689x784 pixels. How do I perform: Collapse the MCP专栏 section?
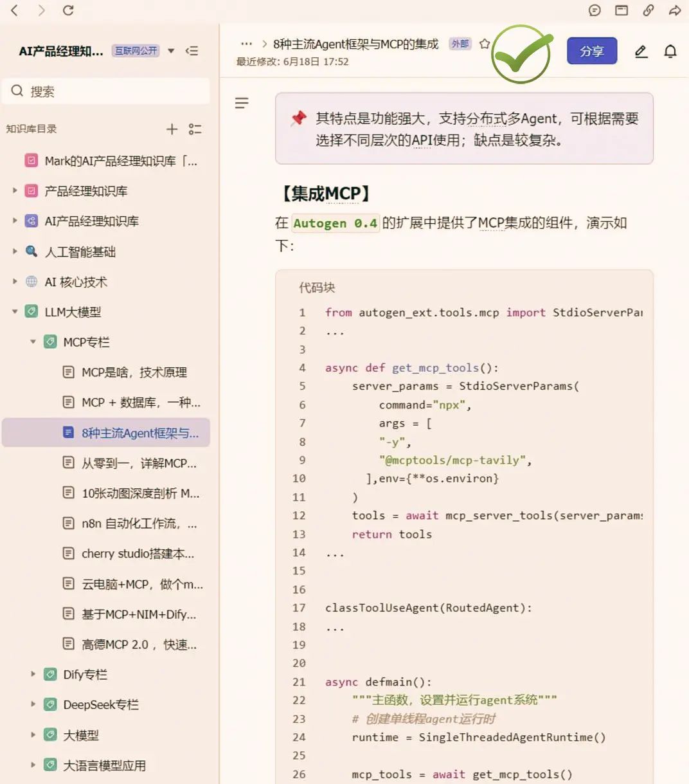click(33, 342)
